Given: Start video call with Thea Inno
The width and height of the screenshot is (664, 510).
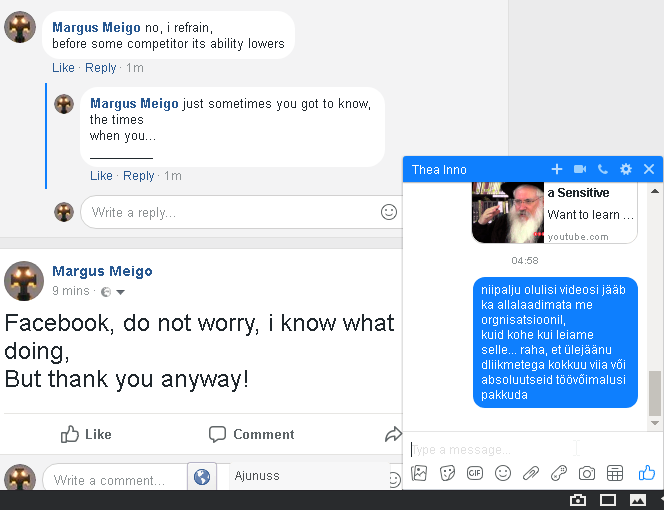Looking at the screenshot, I should coord(580,169).
